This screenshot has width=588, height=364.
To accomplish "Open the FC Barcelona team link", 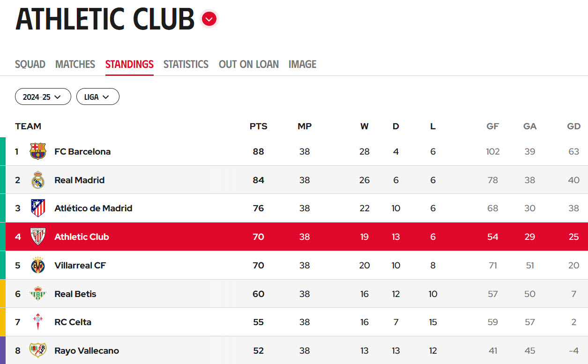I will 82,151.
